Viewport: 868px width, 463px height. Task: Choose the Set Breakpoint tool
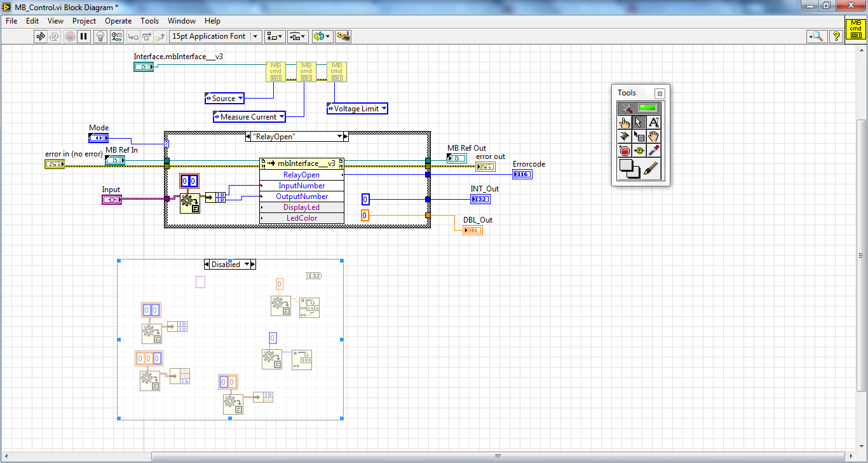(625, 151)
